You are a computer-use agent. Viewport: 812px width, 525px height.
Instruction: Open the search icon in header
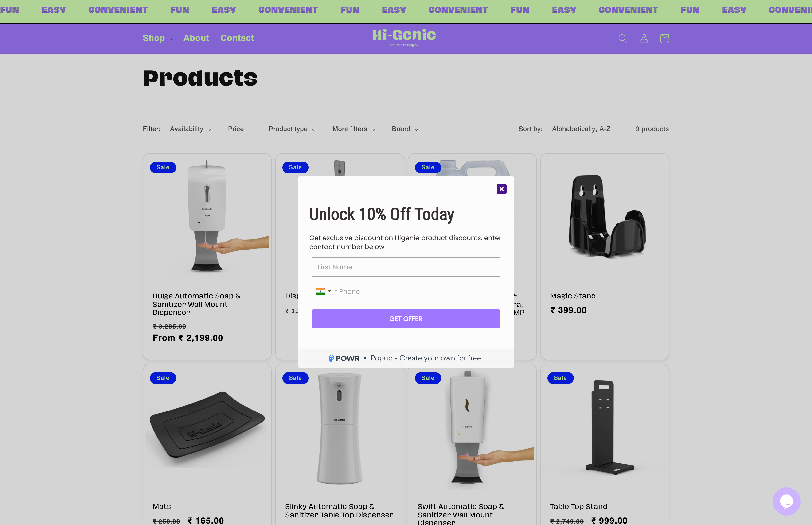tap(623, 39)
